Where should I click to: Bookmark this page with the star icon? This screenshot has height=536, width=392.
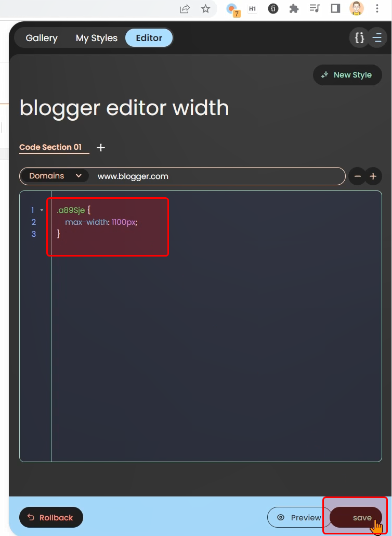pos(205,9)
